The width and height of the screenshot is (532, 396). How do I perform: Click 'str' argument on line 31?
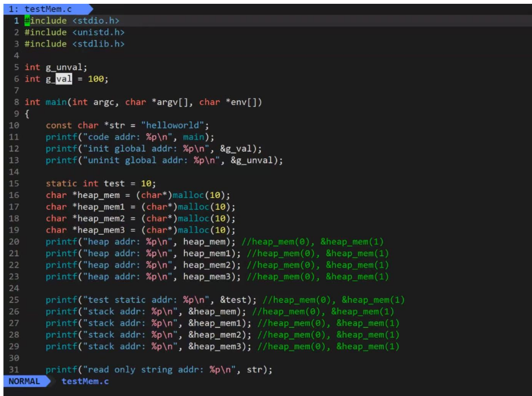[254, 369]
